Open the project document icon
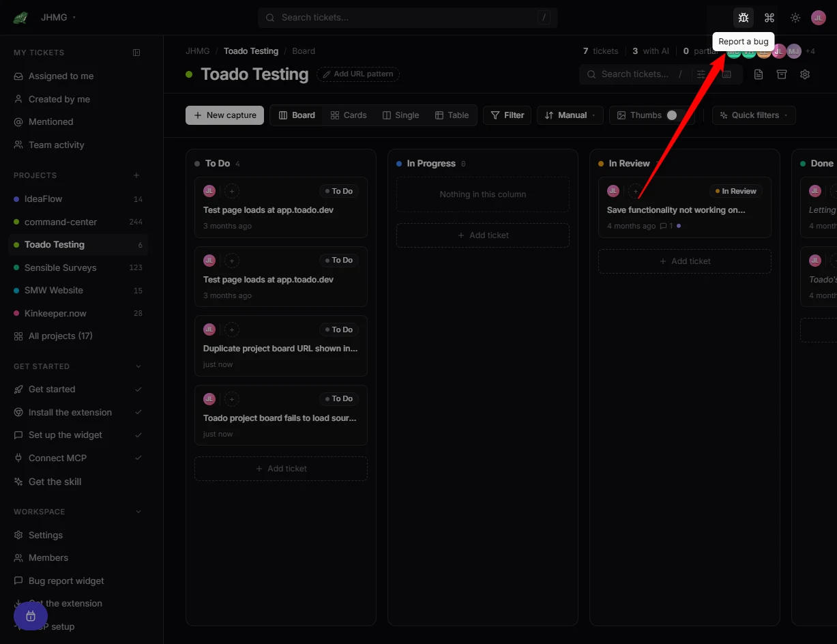 coord(759,74)
